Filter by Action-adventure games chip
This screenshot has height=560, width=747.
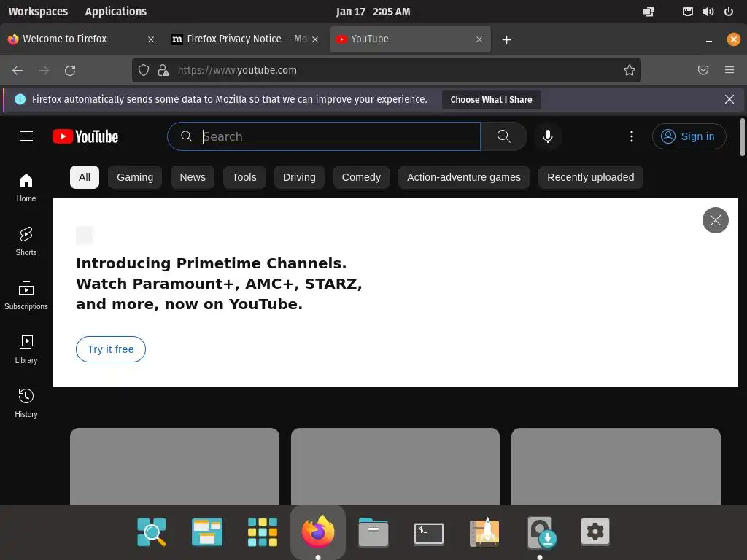[x=463, y=177]
